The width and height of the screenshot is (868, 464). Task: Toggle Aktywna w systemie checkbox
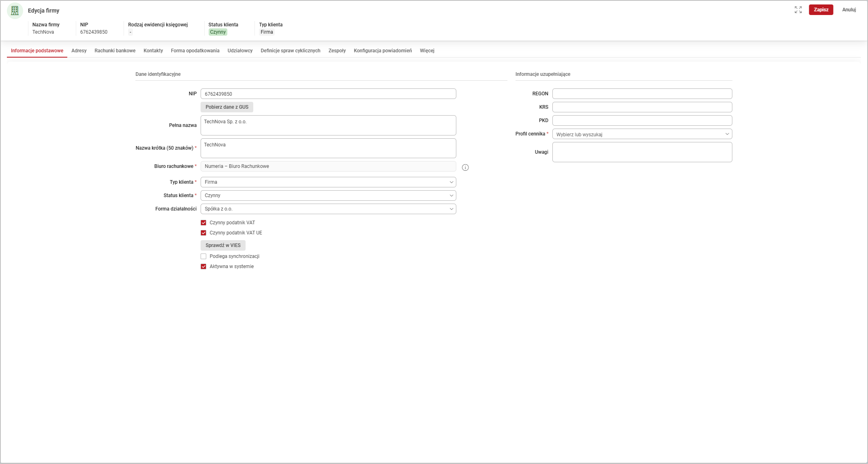[x=203, y=266]
